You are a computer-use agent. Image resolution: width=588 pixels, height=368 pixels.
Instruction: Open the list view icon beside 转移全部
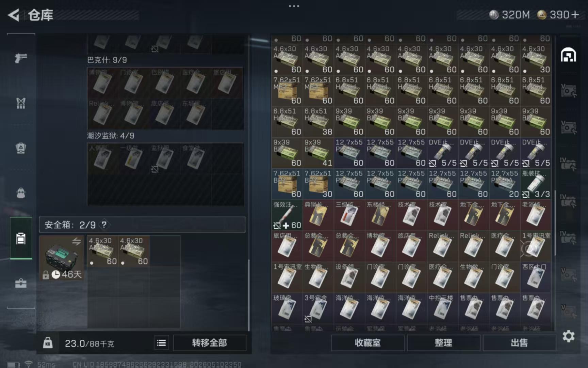point(162,343)
